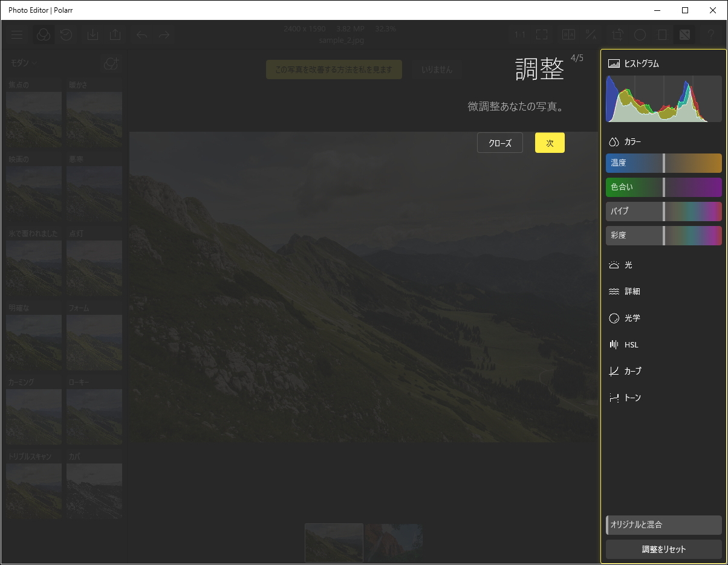The image size is (728, 565).
Task: Open the hamburger main menu
Action: [17, 34]
